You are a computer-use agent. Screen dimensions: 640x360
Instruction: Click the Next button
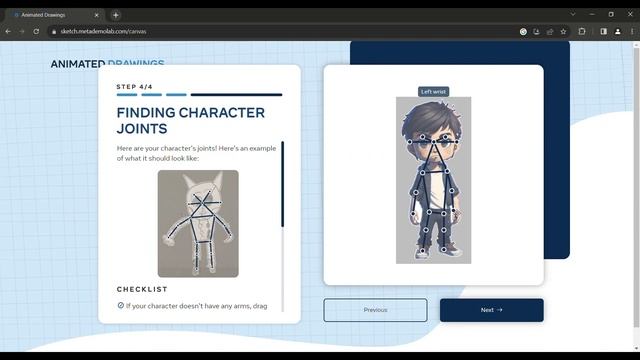click(x=491, y=310)
